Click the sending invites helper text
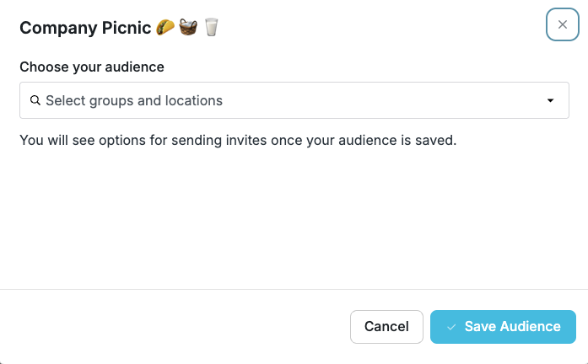The image size is (588, 364). (238, 140)
